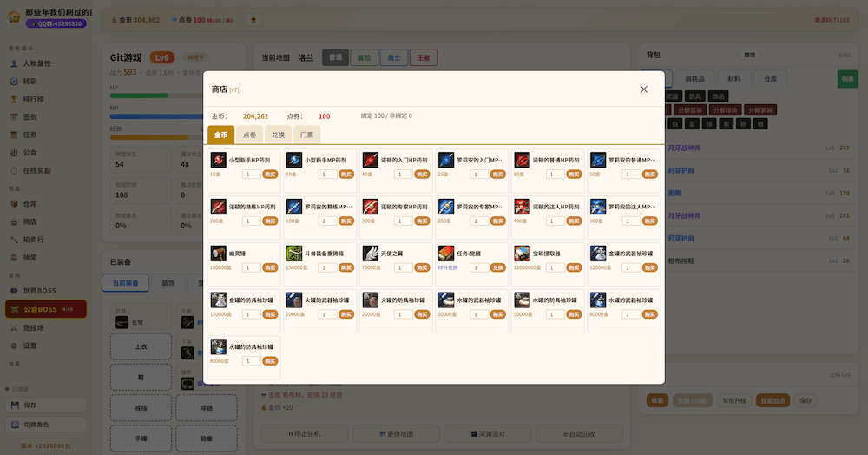Buy the 诺顿的入门HP药剂
Viewport: 868px width, 455px height.
click(422, 175)
